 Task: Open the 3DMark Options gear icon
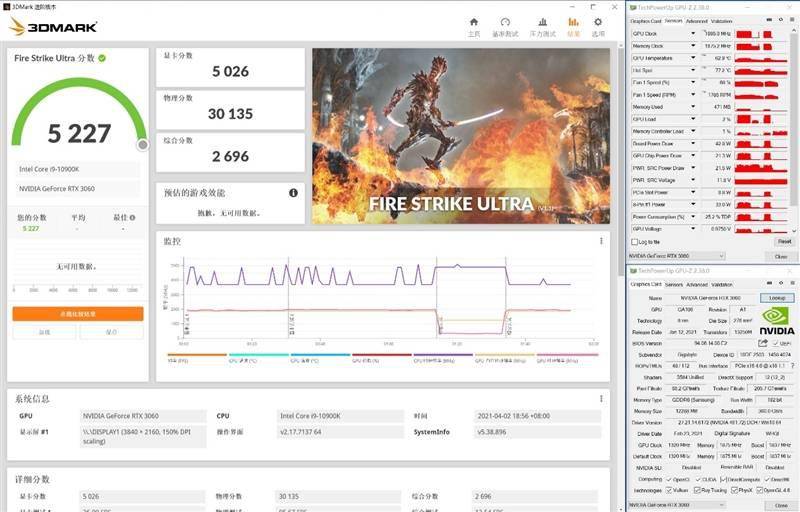(598, 24)
